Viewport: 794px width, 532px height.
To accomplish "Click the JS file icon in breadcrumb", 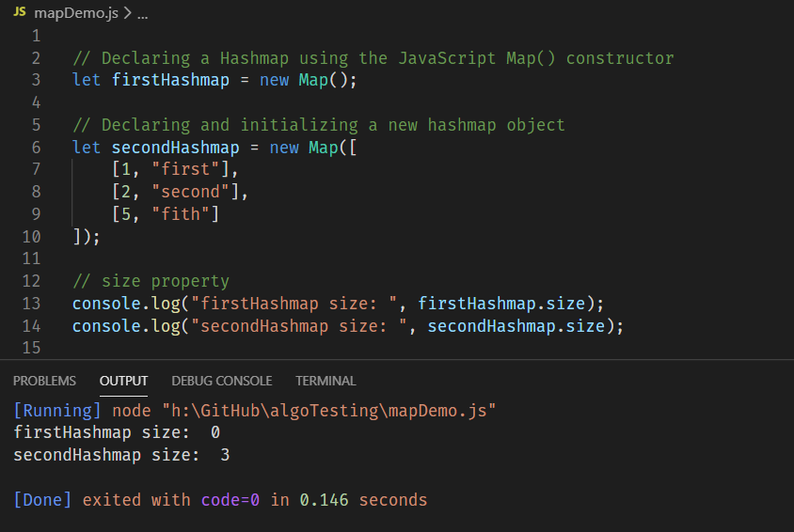I will pos(20,11).
